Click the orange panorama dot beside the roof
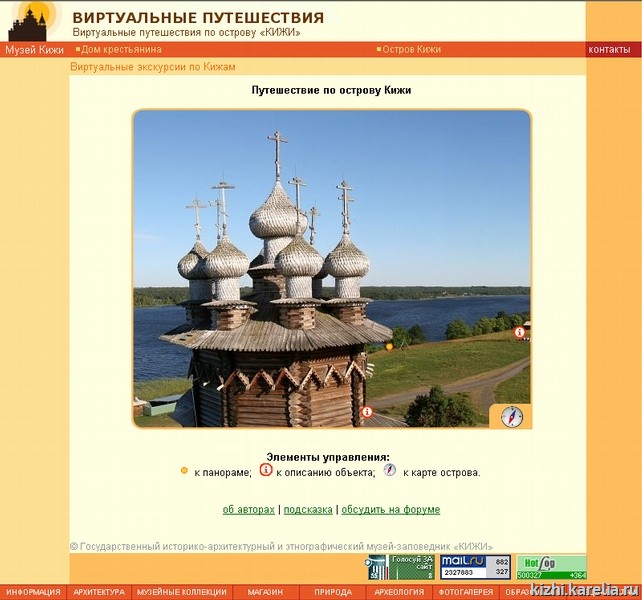The width and height of the screenshot is (642, 600). (389, 347)
